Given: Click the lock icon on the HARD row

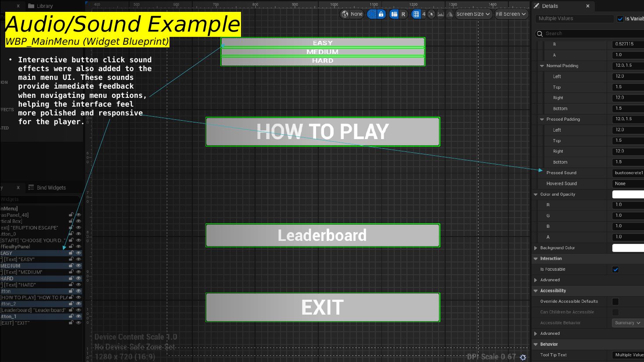Looking at the screenshot, I should 71,278.
